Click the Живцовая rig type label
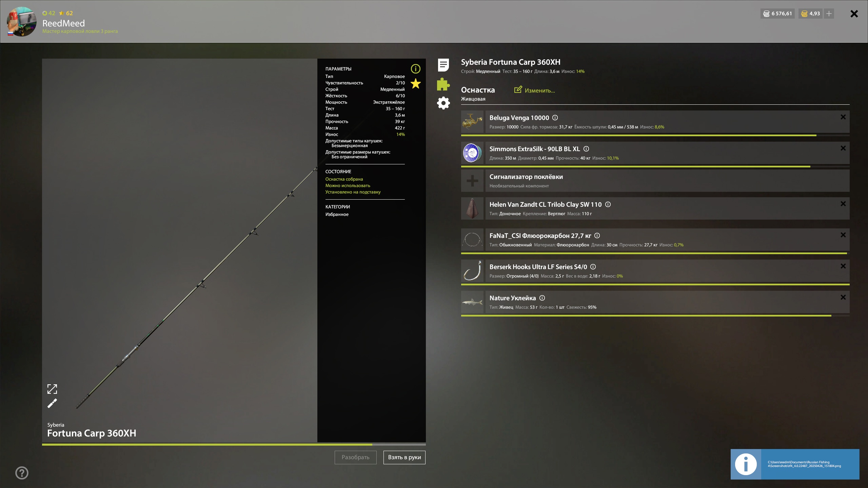This screenshot has width=868, height=488. (x=473, y=99)
